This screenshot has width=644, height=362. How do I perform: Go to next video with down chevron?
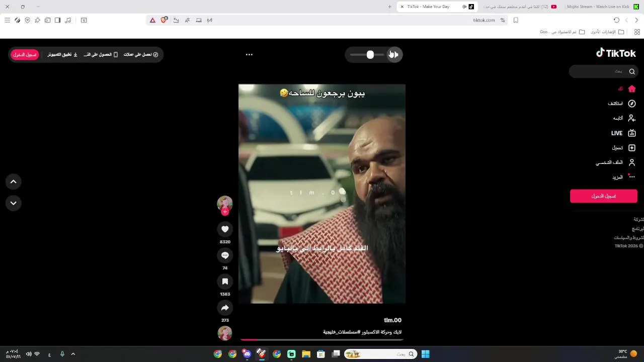(14, 203)
